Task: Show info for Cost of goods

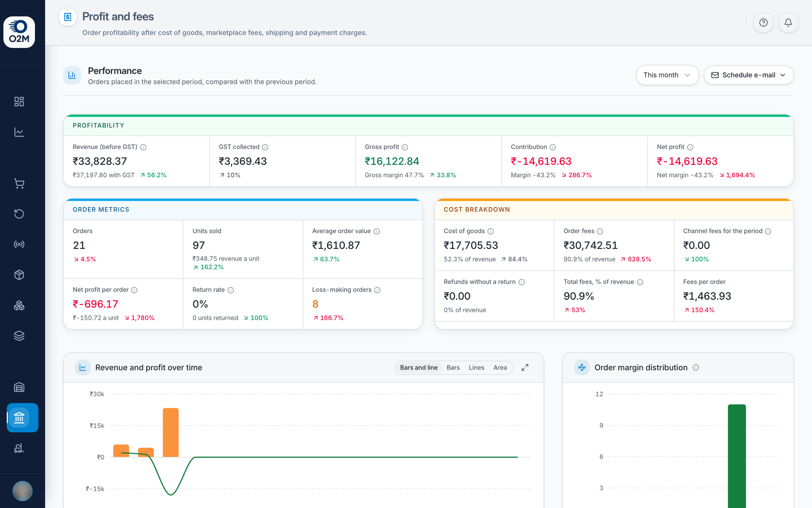Action: click(x=491, y=232)
